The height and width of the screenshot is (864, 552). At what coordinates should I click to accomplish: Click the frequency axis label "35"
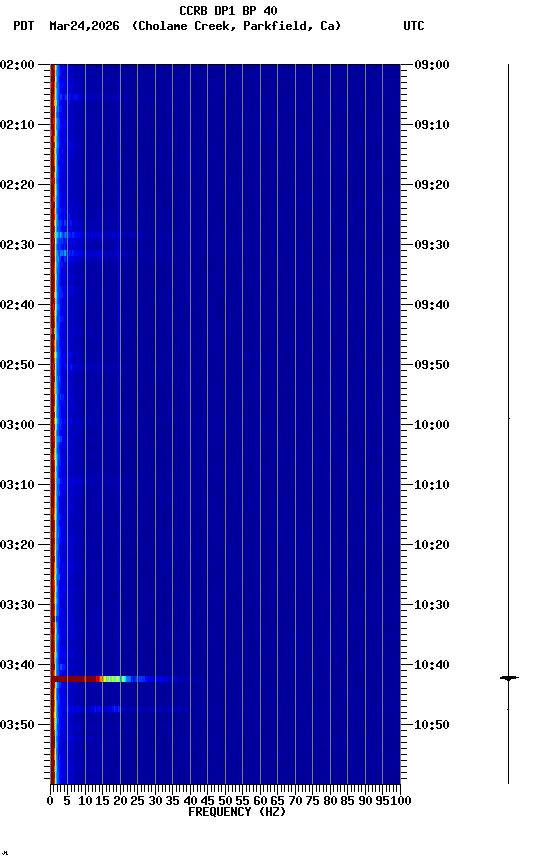point(172,801)
